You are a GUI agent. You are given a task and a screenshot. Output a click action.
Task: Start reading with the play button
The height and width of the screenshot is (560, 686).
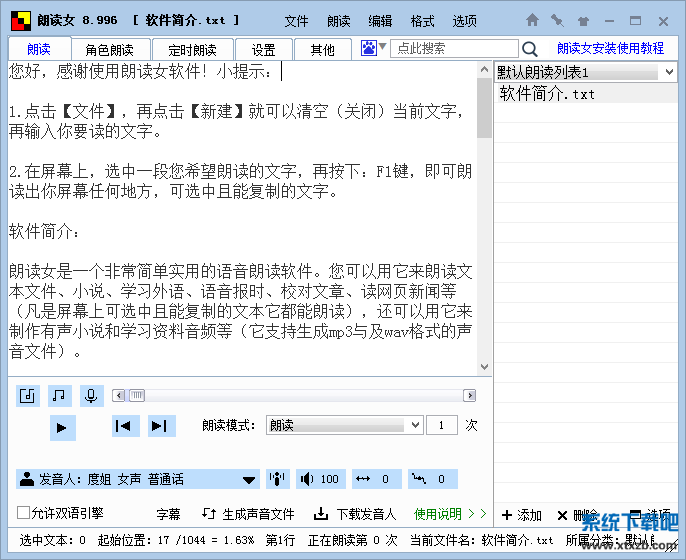62,427
